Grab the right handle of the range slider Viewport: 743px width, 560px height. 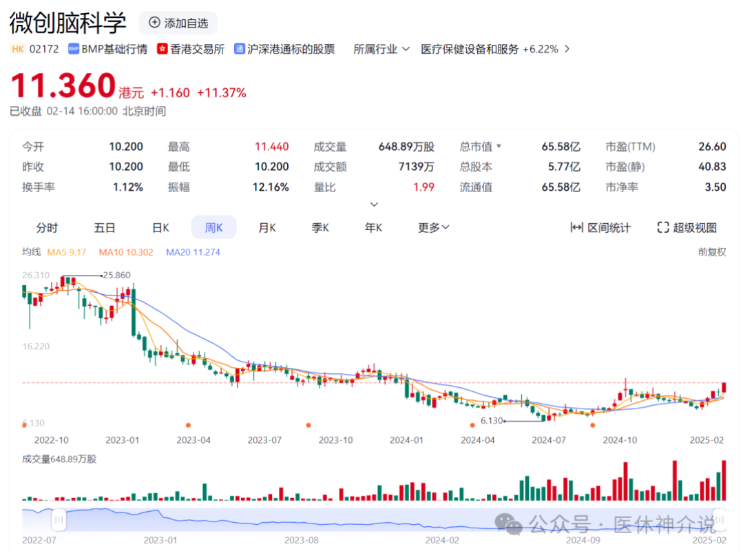(x=720, y=519)
